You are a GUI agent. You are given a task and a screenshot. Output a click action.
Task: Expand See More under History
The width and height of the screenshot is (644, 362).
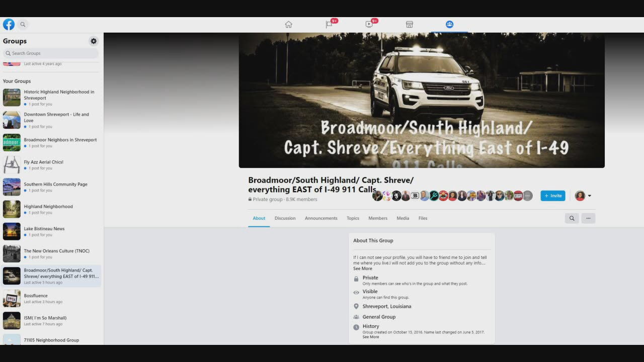[371, 337]
